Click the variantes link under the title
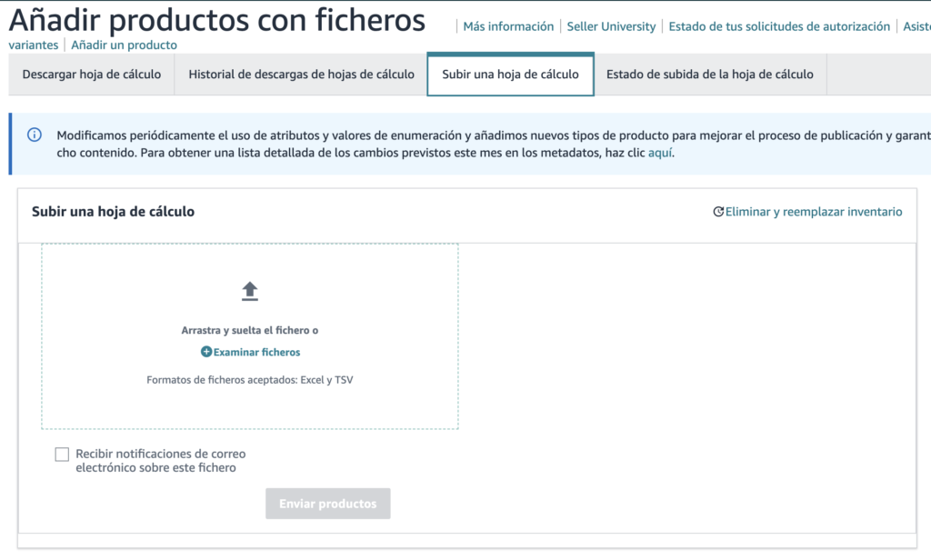The width and height of the screenshot is (931, 560). click(x=34, y=45)
